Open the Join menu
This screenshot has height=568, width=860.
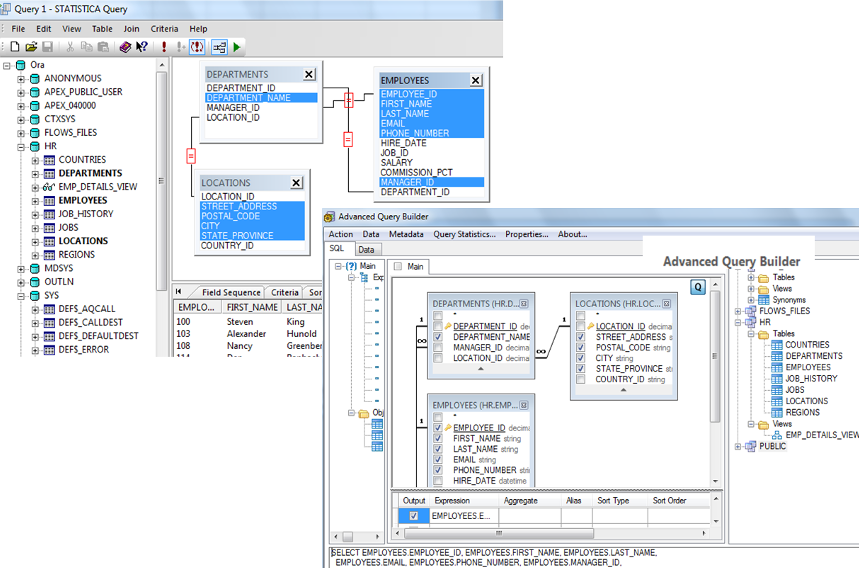131,29
